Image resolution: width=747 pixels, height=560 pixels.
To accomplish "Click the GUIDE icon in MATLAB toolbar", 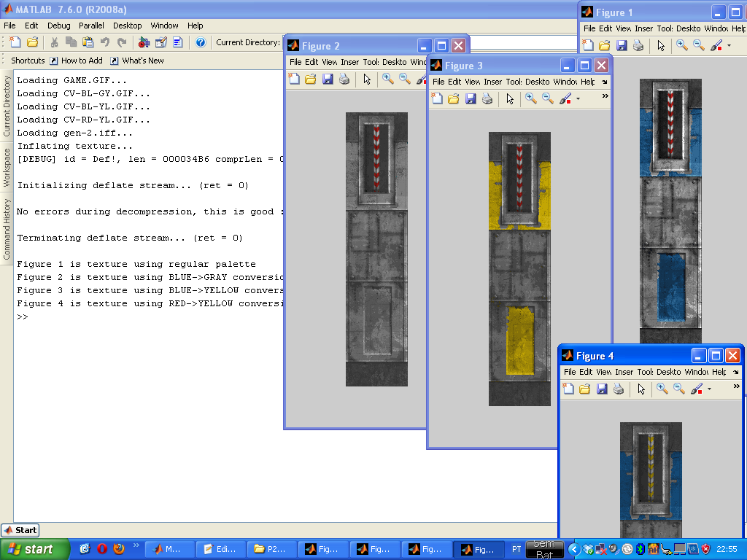I will [x=161, y=42].
